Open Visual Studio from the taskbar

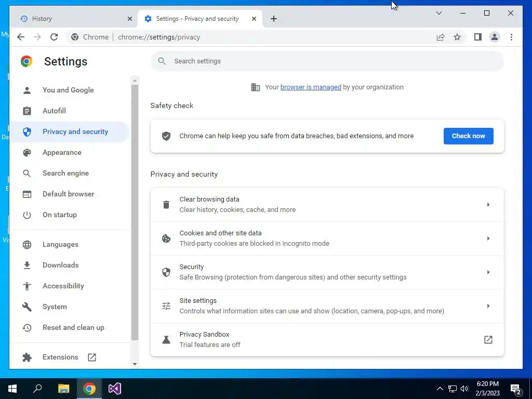(115, 389)
